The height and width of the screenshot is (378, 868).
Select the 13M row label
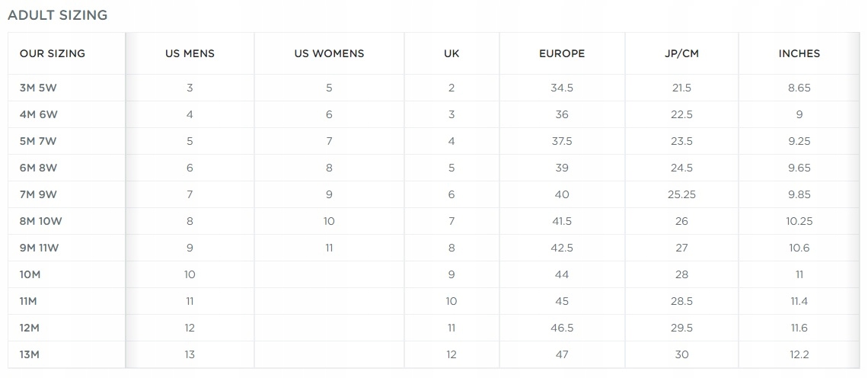pos(29,354)
